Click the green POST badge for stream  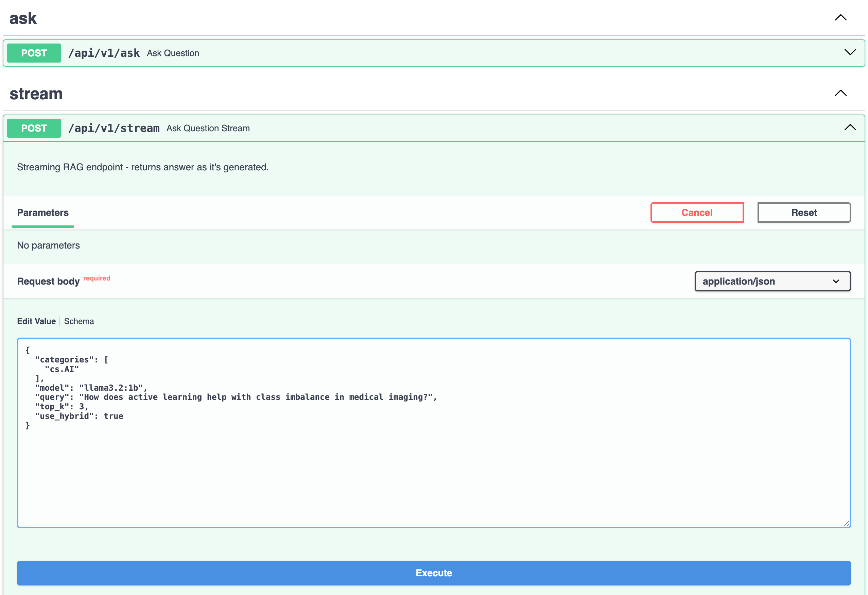tap(34, 128)
